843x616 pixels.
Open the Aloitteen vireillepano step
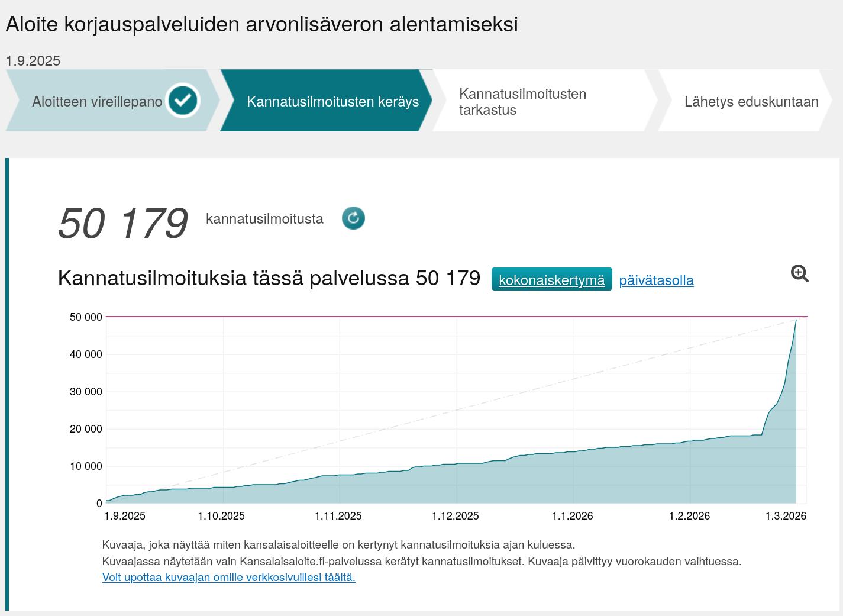click(97, 102)
